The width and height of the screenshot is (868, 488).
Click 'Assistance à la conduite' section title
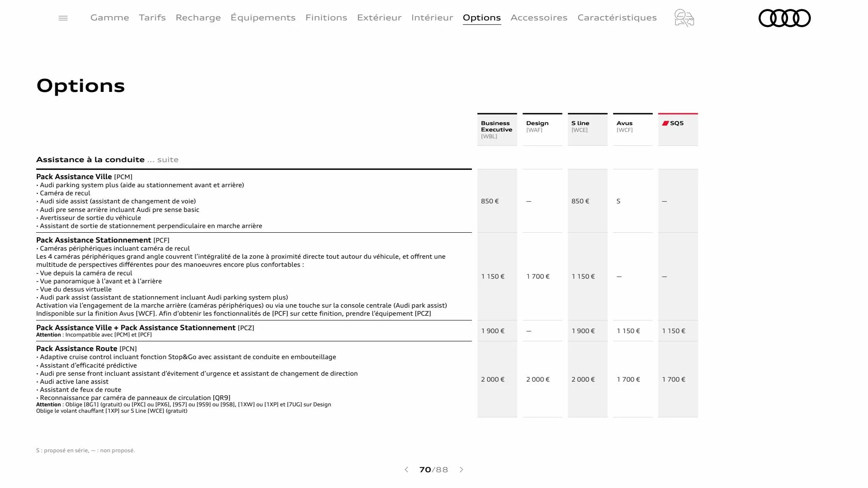[90, 160]
